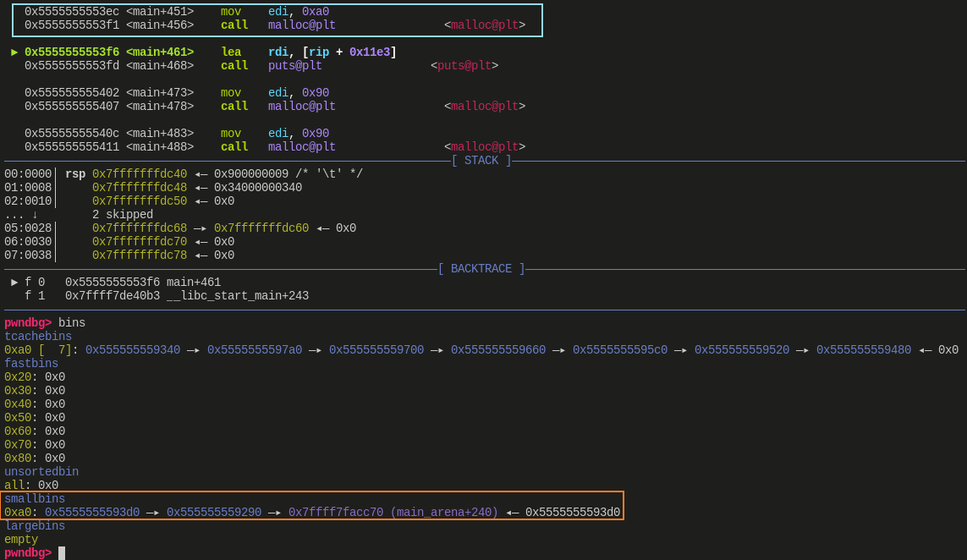Select the unsortedbin heading

pyautogui.click(x=41, y=471)
